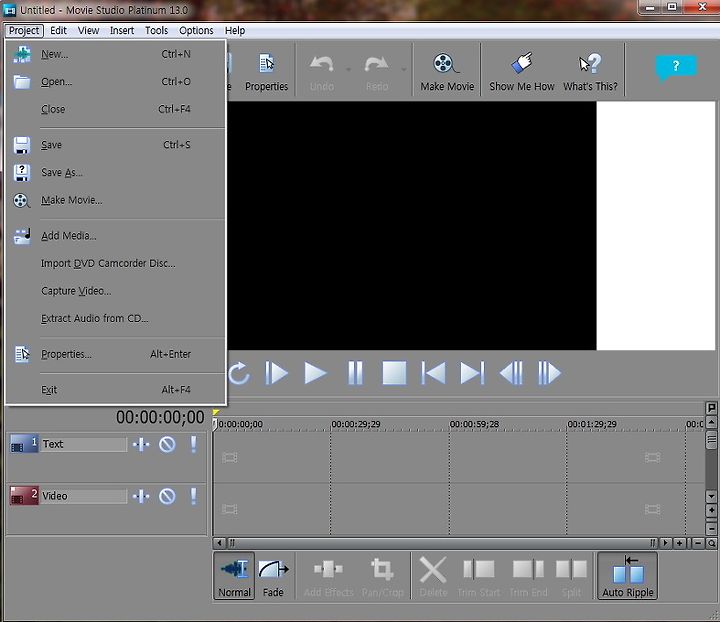Go to start of project

coord(433,373)
